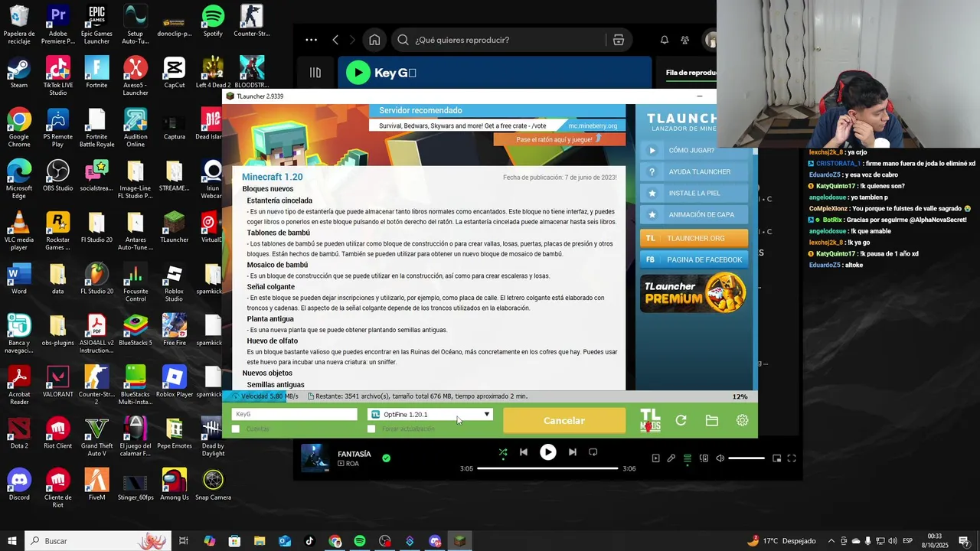Toggle the Cuentas checkbox

point(236,429)
